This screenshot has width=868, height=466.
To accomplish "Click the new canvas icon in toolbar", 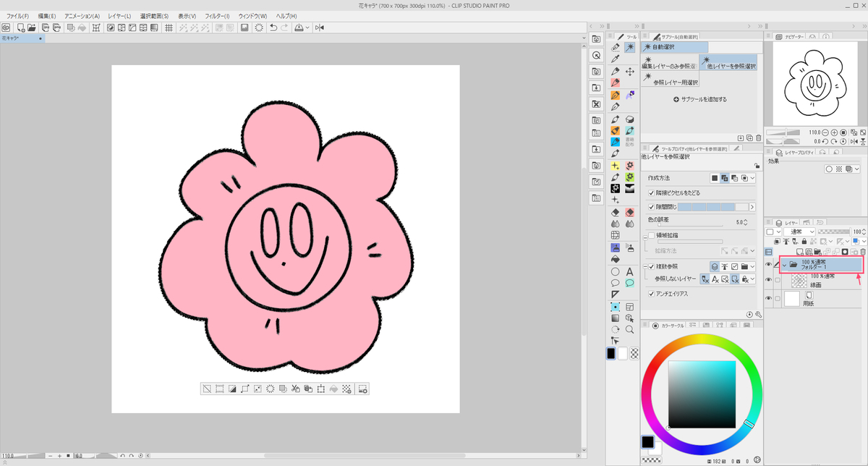I will [21, 27].
